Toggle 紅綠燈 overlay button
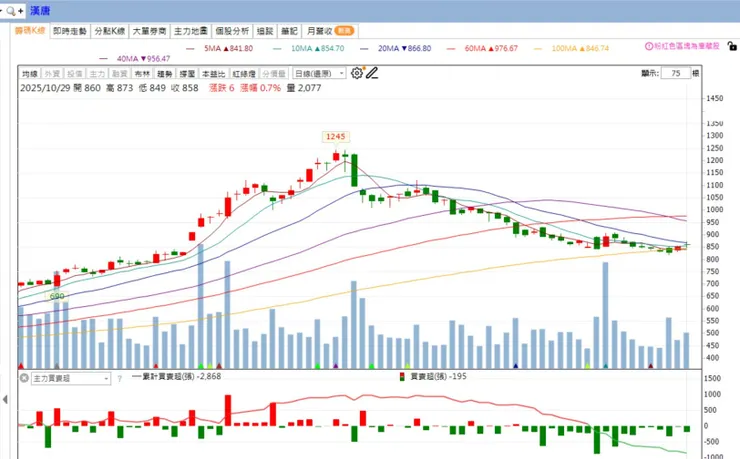The height and width of the screenshot is (459, 740). tap(244, 74)
